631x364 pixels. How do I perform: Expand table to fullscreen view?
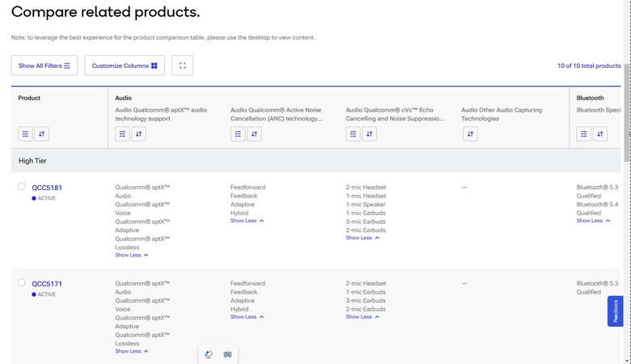[182, 66]
